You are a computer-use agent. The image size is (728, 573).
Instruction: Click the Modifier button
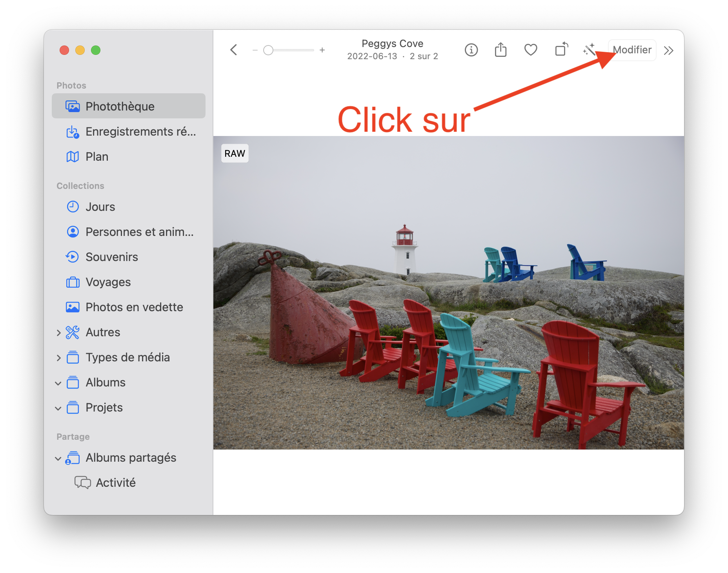[633, 50]
